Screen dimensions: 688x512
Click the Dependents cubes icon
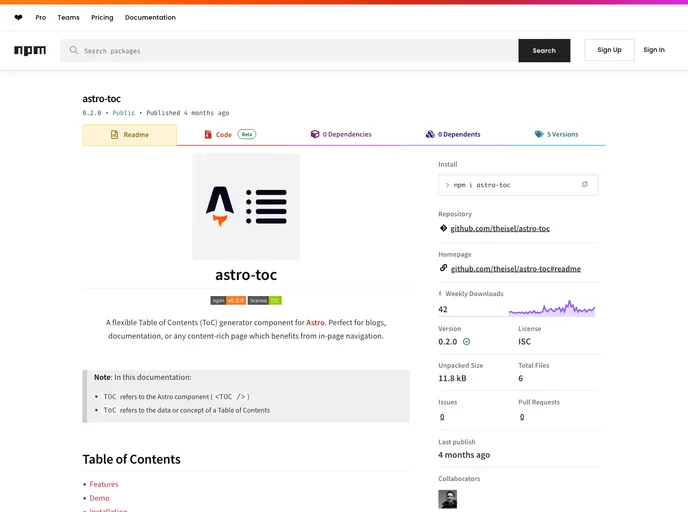[x=430, y=134]
